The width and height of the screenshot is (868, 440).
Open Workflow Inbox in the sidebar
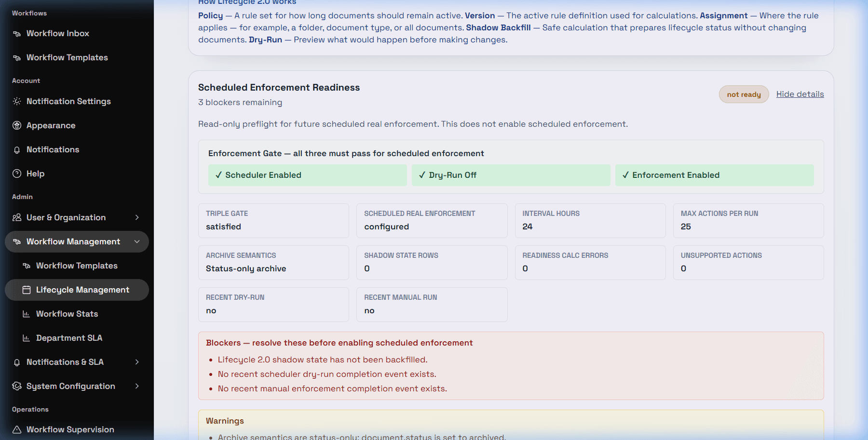(x=77, y=33)
